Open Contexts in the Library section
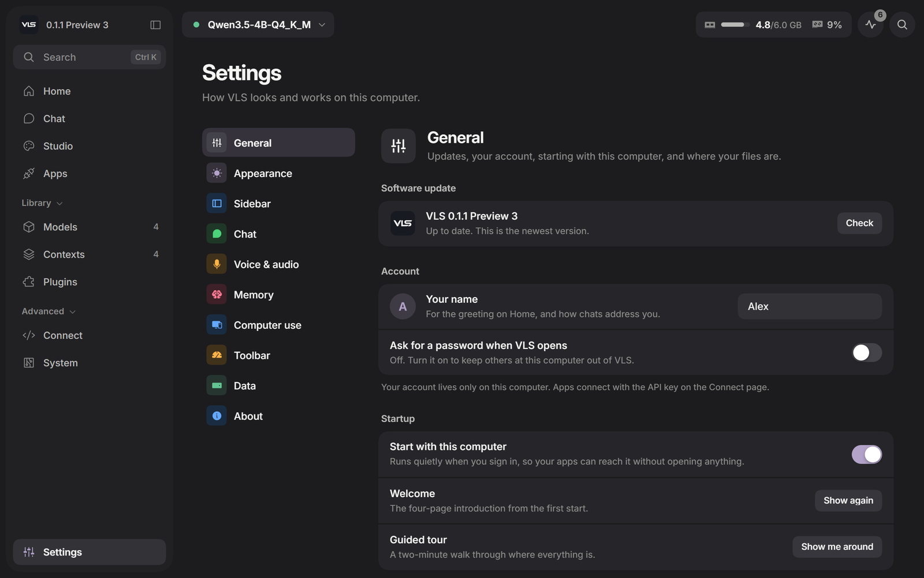This screenshot has width=924, height=578. (x=90, y=254)
